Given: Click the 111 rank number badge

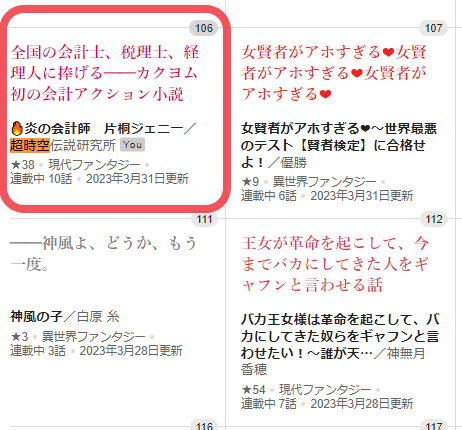Looking at the screenshot, I should point(204,219).
